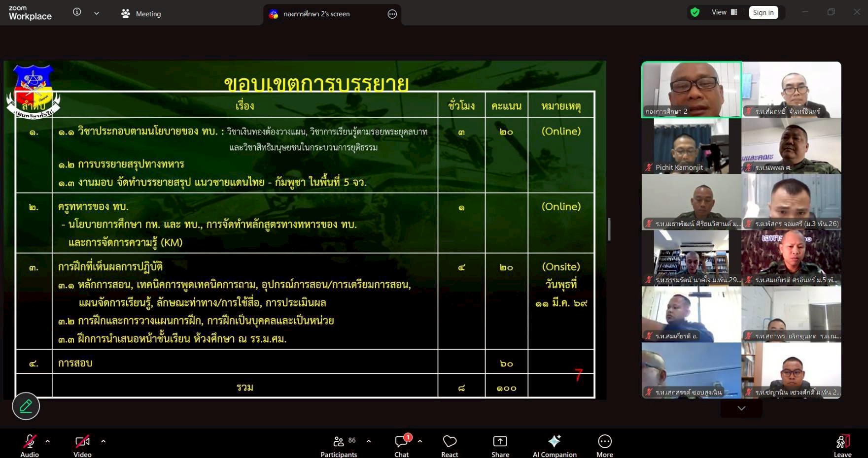Expand audio settings caret
Image resolution: width=868 pixels, height=458 pixels.
click(x=48, y=441)
